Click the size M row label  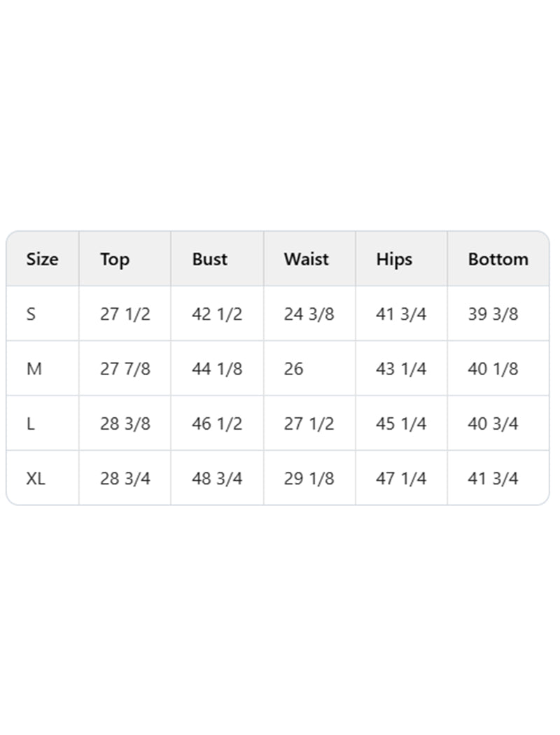point(34,368)
